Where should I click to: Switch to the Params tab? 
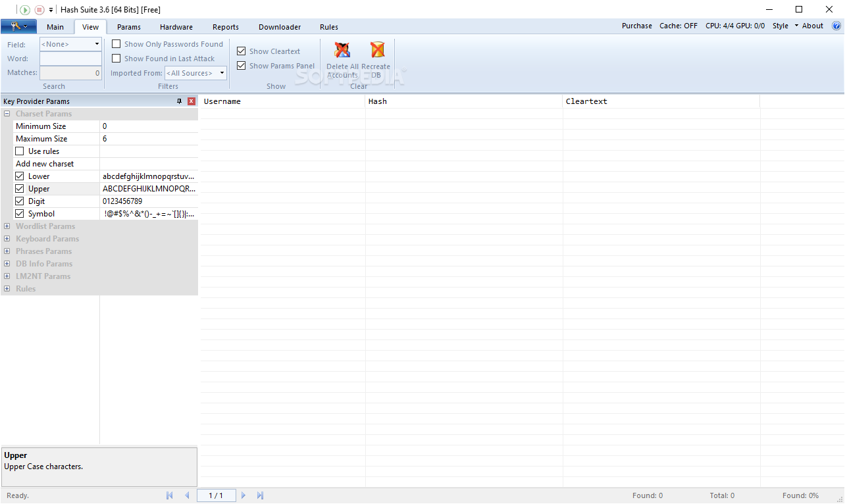[129, 27]
